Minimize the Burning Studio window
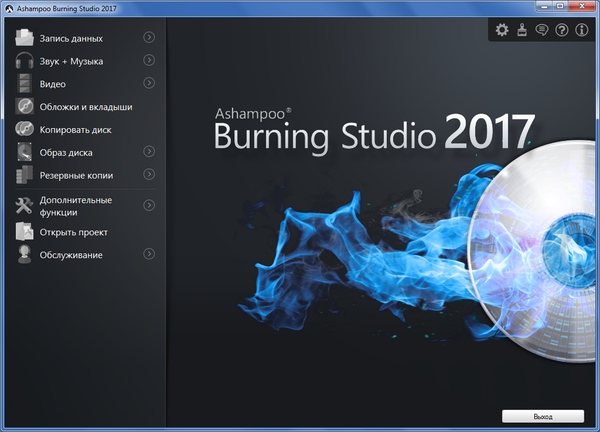The width and height of the screenshot is (600, 432). (544, 5)
